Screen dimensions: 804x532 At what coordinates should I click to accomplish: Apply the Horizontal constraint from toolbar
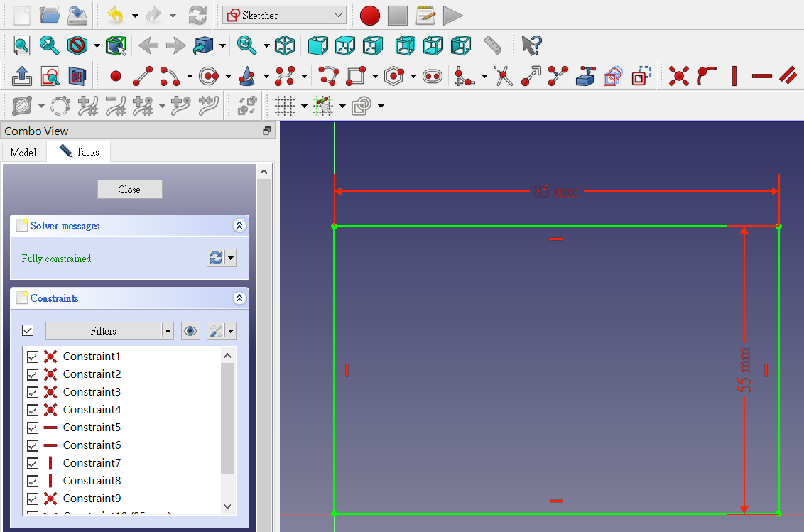(x=762, y=77)
